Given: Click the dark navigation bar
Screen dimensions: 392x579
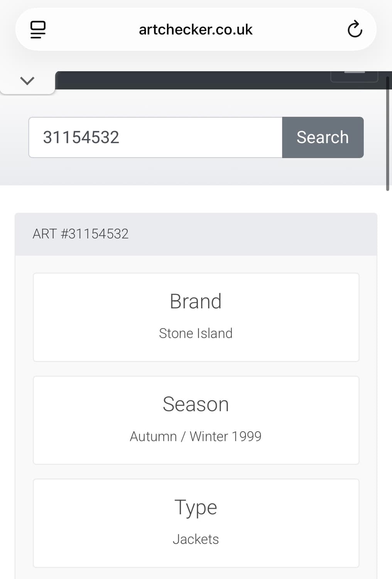Looking at the screenshot, I should (193, 80).
